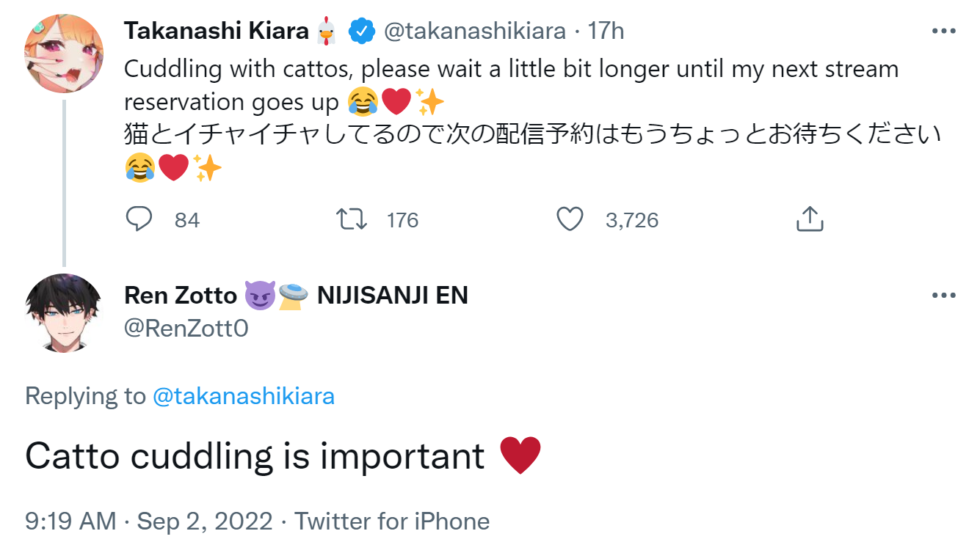View the 176 retweets count
Screen dimensions: 980x553
pos(402,220)
